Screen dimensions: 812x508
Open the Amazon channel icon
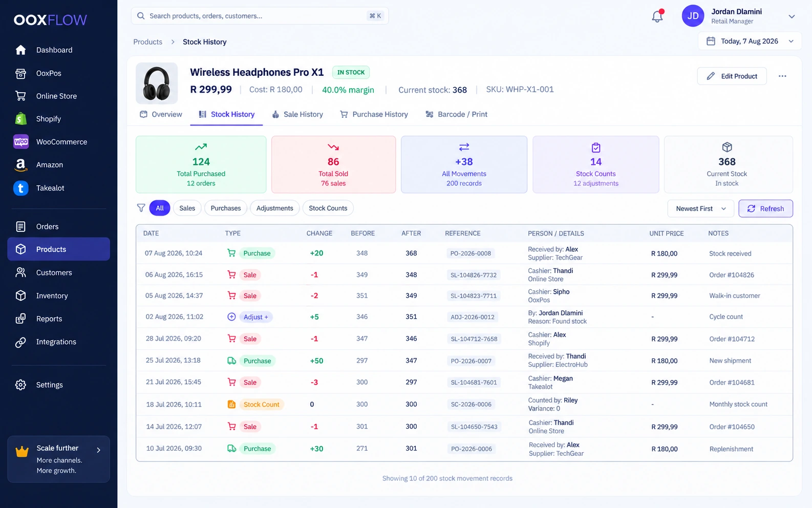click(20, 165)
